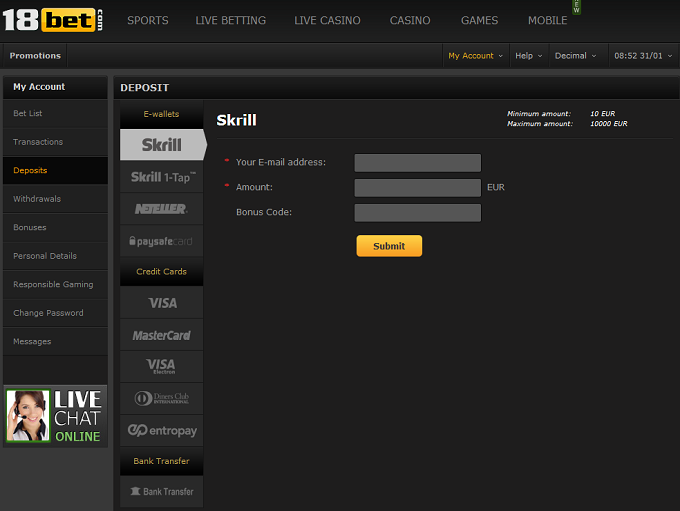Viewport: 680px width, 511px height.
Task: Select VISA credit card option
Action: [x=161, y=302]
